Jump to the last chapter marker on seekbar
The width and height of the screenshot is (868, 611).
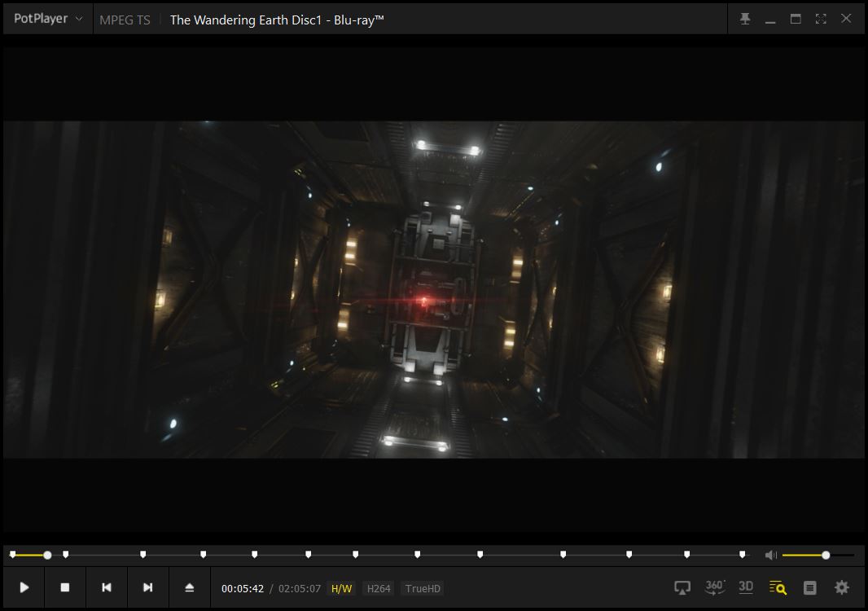pyautogui.click(x=742, y=555)
